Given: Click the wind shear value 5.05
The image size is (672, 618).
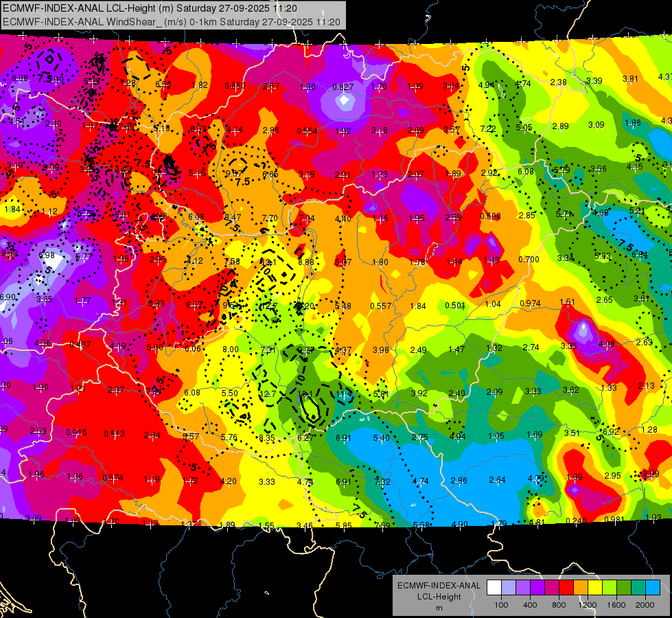Looking at the screenshot, I should pos(524,127).
